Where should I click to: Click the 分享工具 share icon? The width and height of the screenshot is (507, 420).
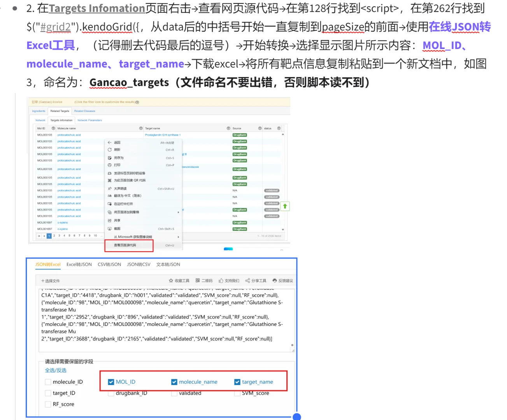[x=248, y=280]
